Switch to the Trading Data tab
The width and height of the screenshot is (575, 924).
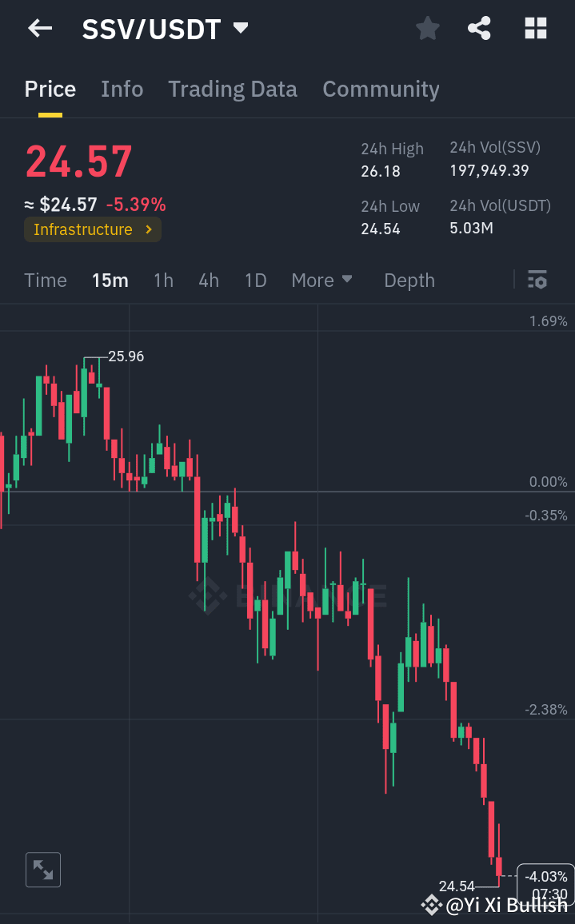(x=232, y=89)
